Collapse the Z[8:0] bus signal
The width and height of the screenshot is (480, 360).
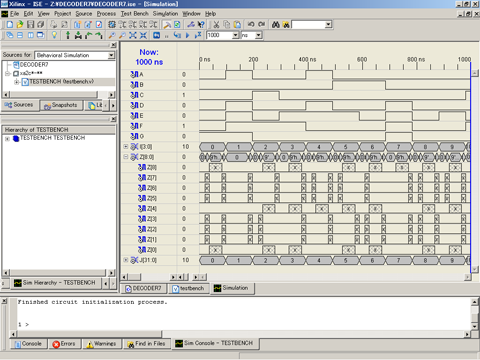(x=126, y=157)
